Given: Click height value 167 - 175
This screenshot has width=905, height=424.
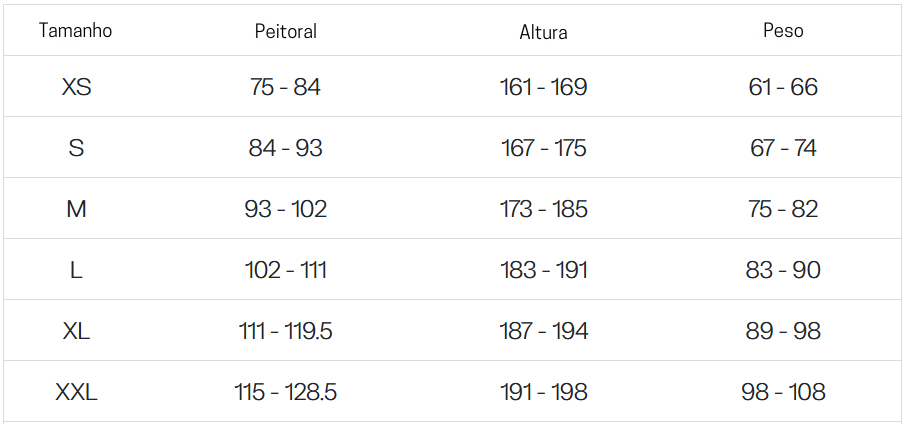Looking at the screenshot, I should 544,148.
